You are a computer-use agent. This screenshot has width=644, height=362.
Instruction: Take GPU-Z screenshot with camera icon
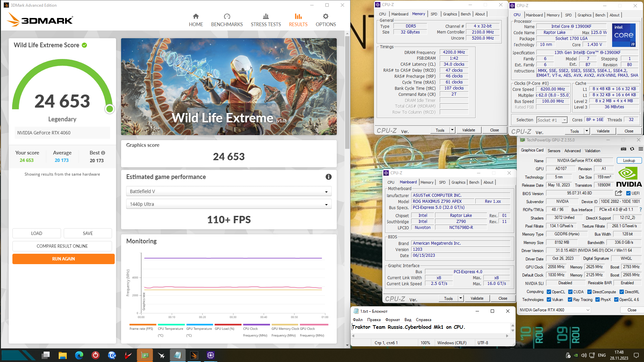[623, 149]
